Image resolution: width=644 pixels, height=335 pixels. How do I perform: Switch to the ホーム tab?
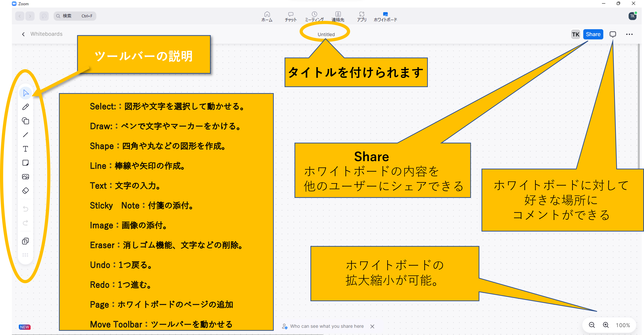point(267,17)
